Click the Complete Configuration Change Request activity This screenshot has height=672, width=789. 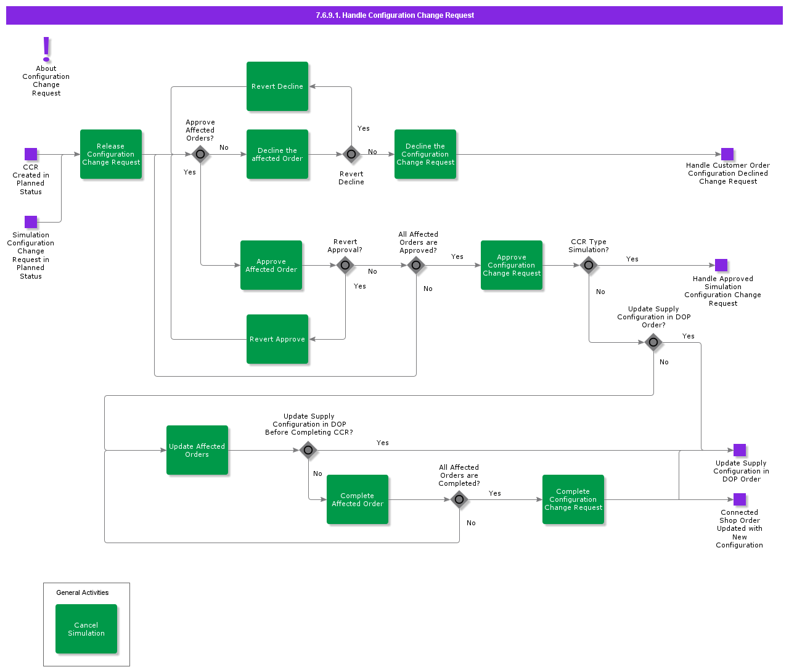[573, 499]
